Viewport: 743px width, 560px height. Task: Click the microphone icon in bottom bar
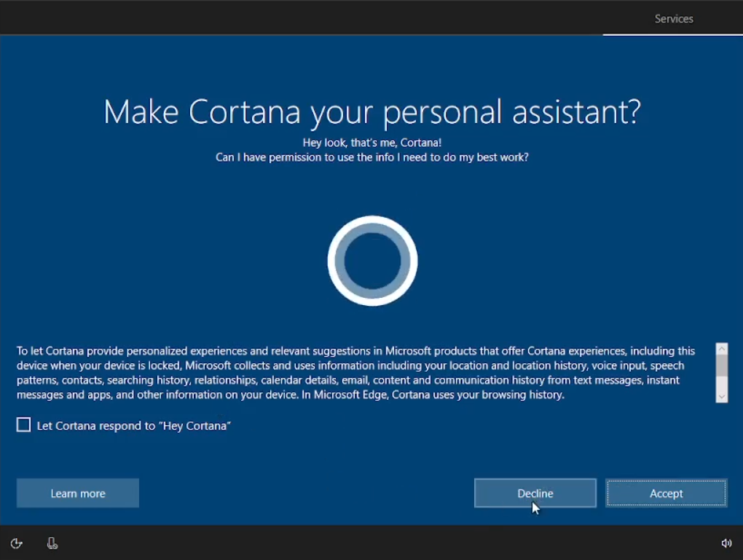(x=52, y=543)
